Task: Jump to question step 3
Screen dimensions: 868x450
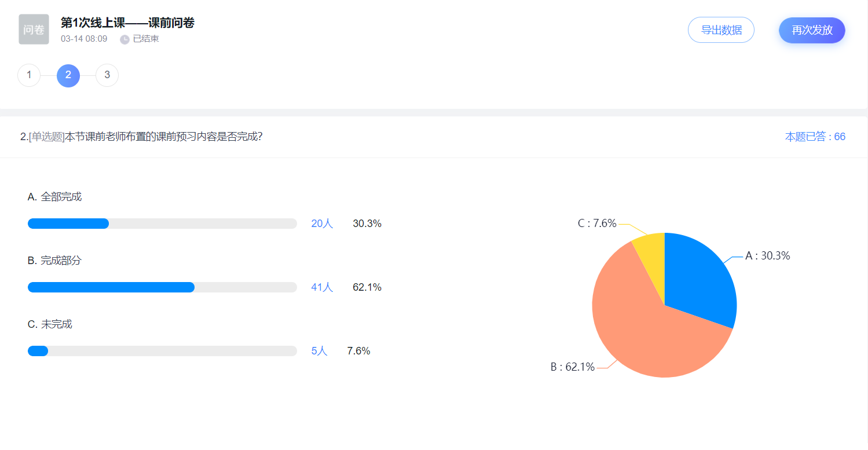Action: pos(107,75)
